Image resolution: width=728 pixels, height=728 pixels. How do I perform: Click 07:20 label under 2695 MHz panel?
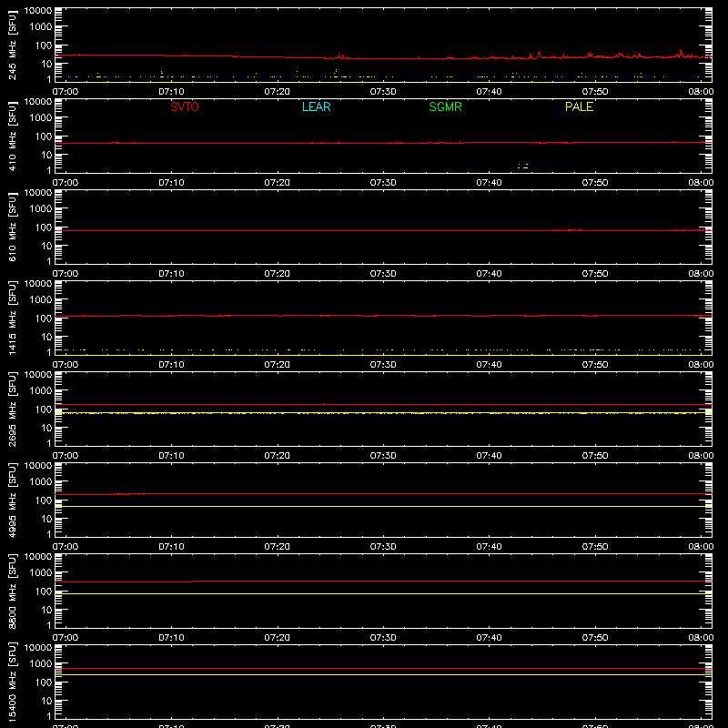[278, 456]
